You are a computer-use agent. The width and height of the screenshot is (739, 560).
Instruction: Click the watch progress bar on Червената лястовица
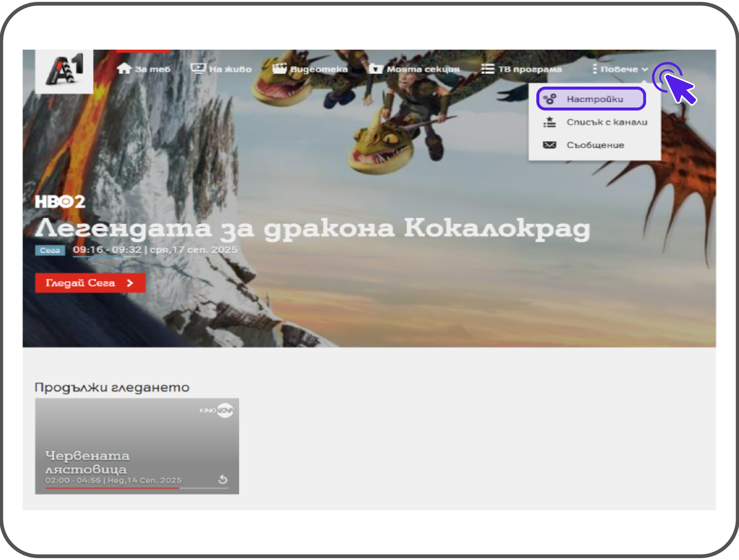tap(137, 488)
